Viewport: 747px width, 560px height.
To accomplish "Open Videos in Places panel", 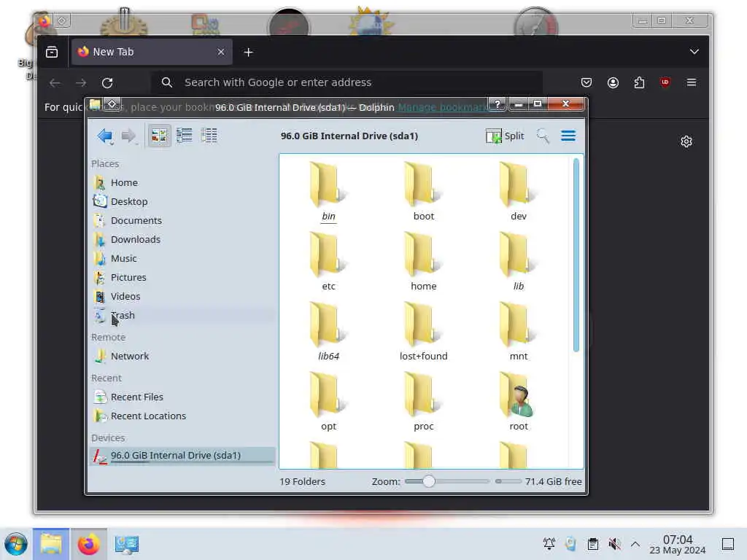I will tap(181, 297).
